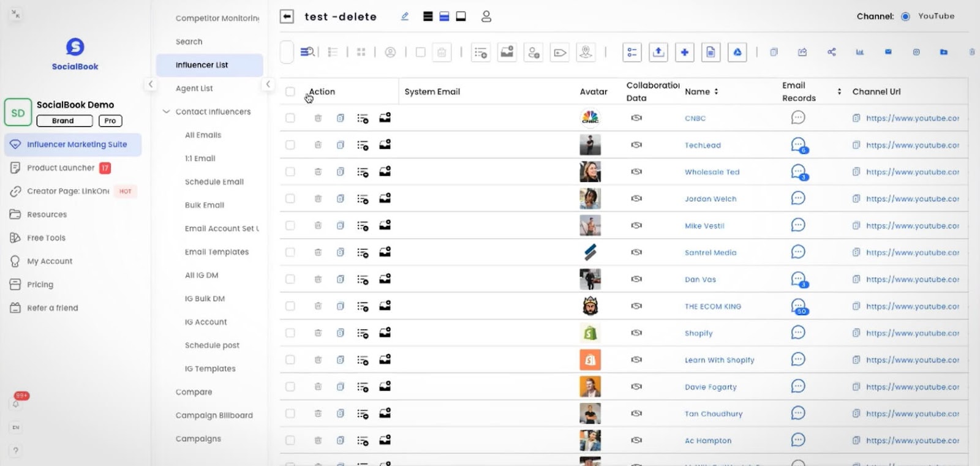Collapse the submenu panel with chevron
Viewport: 980px width, 466px height.
268,85
